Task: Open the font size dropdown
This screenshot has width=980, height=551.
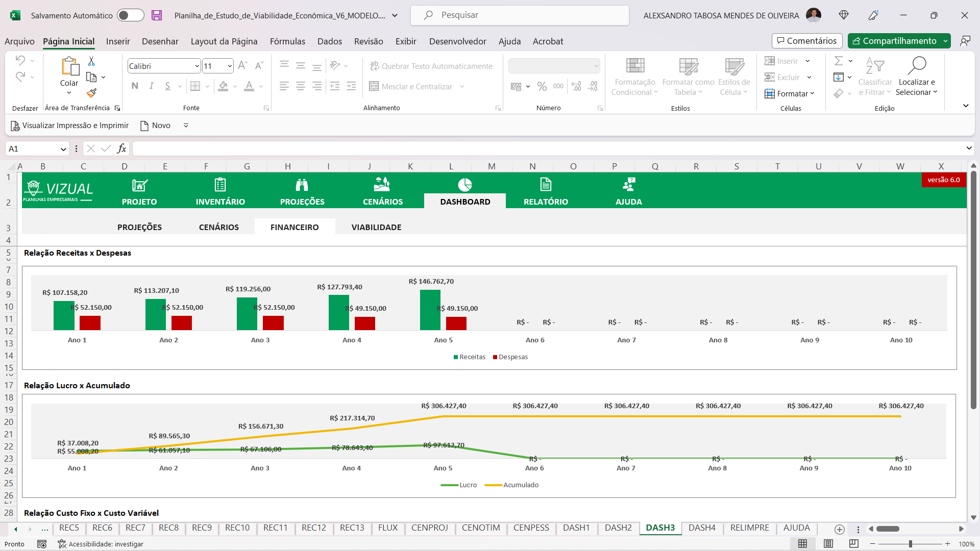Action: tap(230, 66)
